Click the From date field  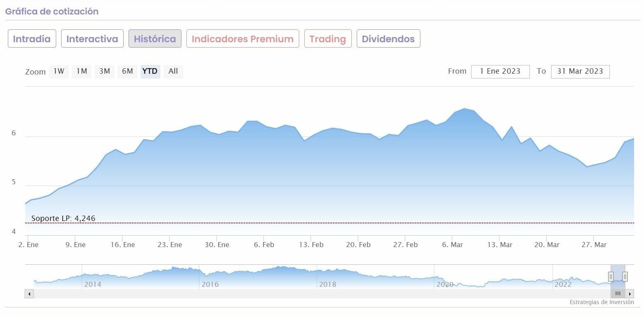pyautogui.click(x=500, y=71)
